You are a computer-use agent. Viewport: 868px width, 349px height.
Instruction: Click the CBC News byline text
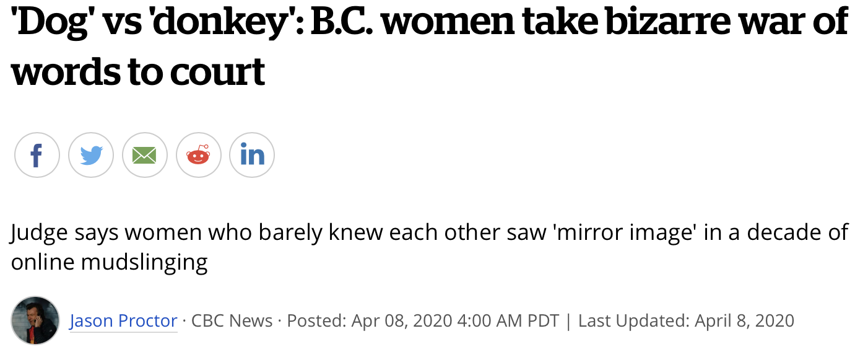(x=232, y=320)
